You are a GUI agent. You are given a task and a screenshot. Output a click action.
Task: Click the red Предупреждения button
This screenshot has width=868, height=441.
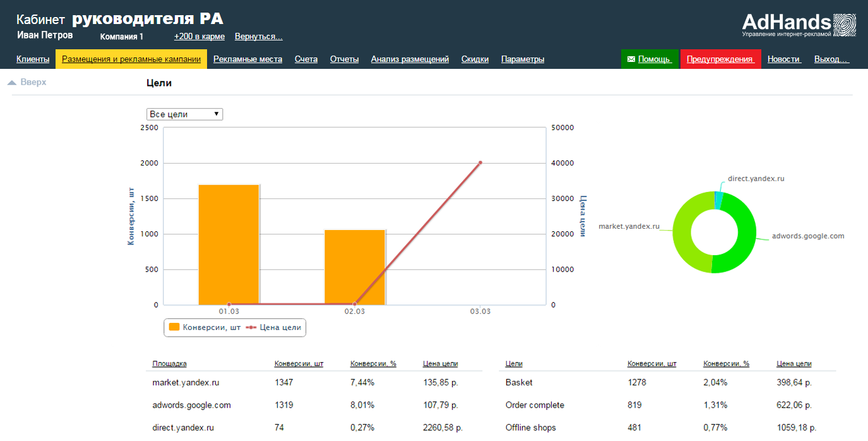click(720, 59)
